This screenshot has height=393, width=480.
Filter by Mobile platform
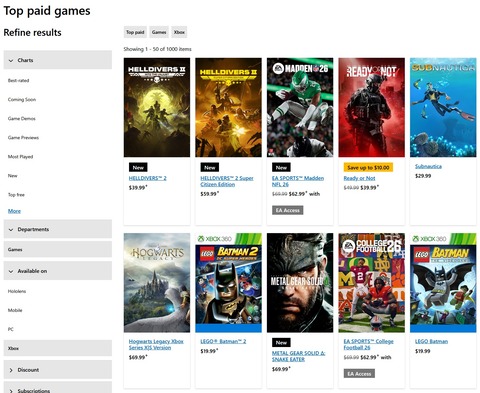pyautogui.click(x=15, y=310)
